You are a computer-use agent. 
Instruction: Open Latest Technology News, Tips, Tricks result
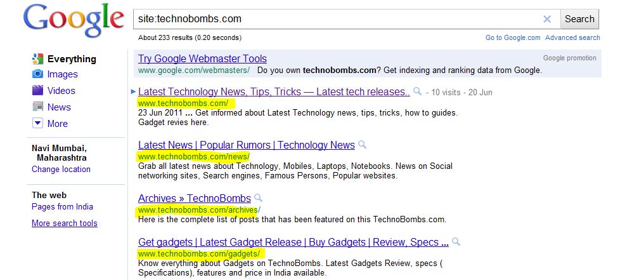click(274, 91)
